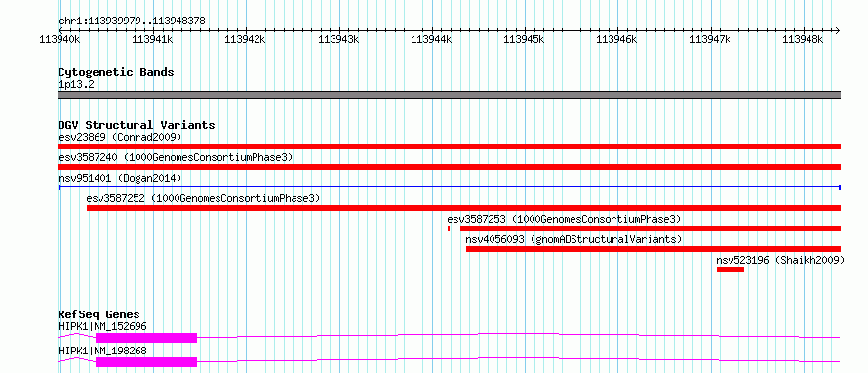Click the 1p13.2 cytogenetic band bar

[449, 95]
